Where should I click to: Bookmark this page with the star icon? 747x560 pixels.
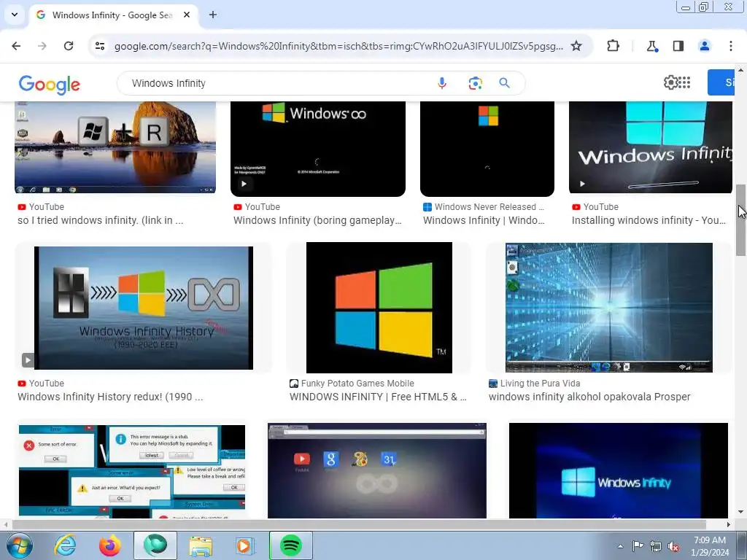click(x=576, y=46)
